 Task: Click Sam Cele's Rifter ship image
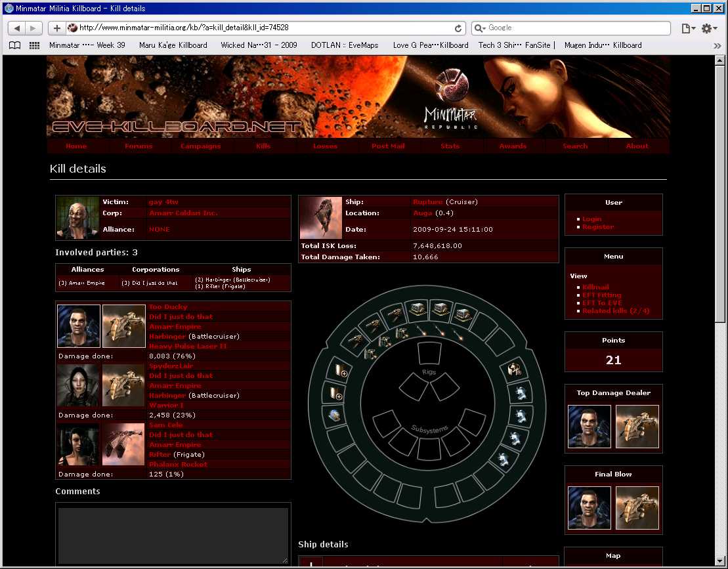[x=123, y=444]
